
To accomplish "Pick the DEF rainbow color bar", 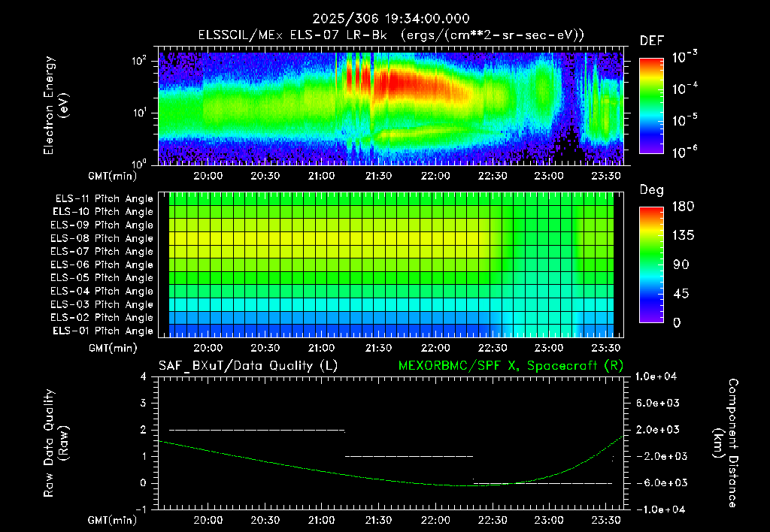I will [x=651, y=105].
